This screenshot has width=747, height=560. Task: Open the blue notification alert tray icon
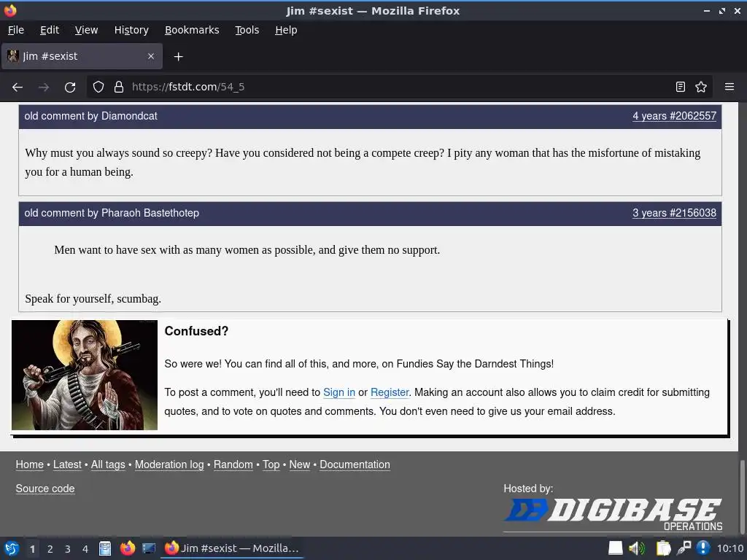(x=703, y=548)
